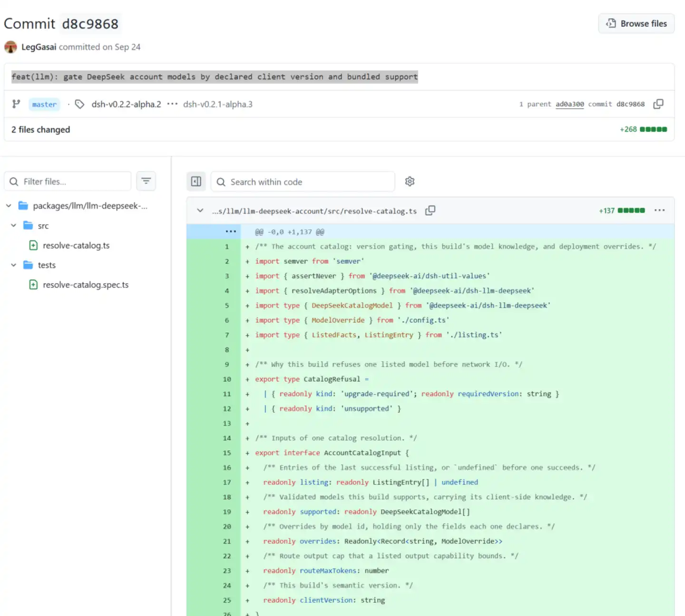Collapse the src folder
Screen dimensions: 685x616
tap(14, 226)
